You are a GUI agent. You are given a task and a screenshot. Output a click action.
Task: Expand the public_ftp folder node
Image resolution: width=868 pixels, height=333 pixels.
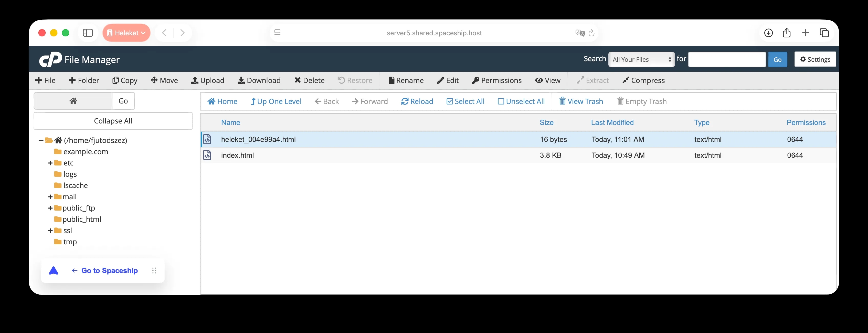click(x=50, y=208)
